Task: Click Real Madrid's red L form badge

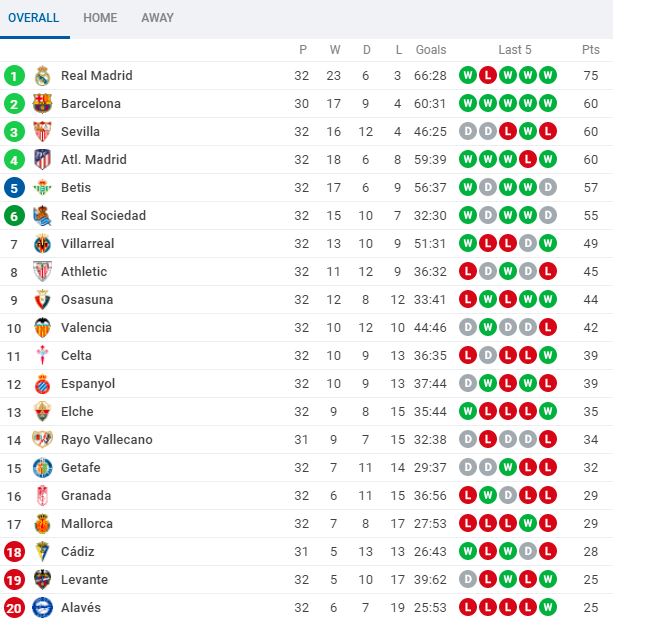Action: (x=488, y=75)
